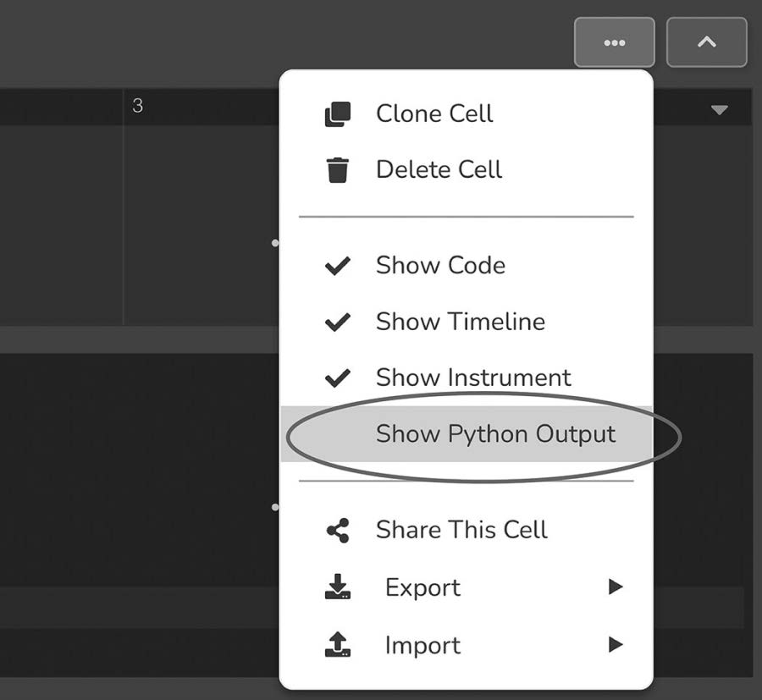
Task: Click Share This Cell text
Action: tap(461, 530)
